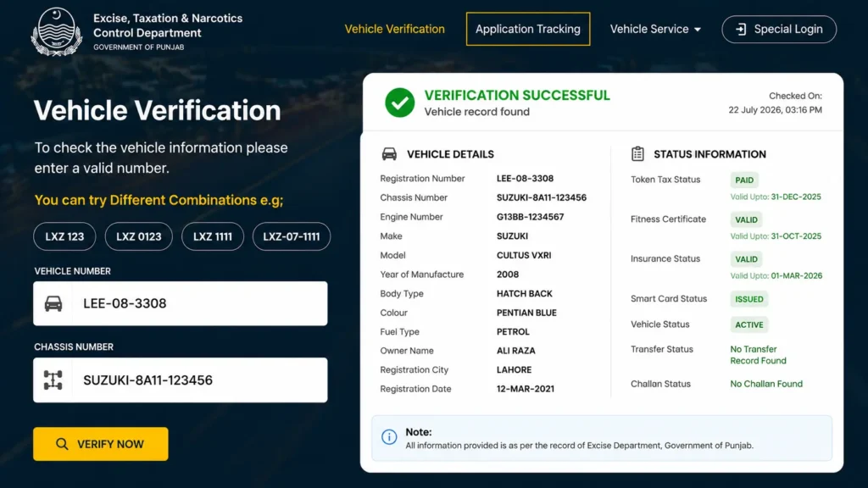Click the PAID token tax badge
The image size is (868, 488).
(x=744, y=180)
